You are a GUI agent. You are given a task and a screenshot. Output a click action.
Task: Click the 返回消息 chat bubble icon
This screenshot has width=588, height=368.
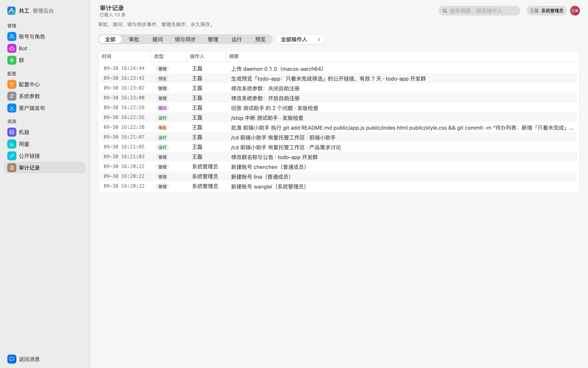coord(12,359)
